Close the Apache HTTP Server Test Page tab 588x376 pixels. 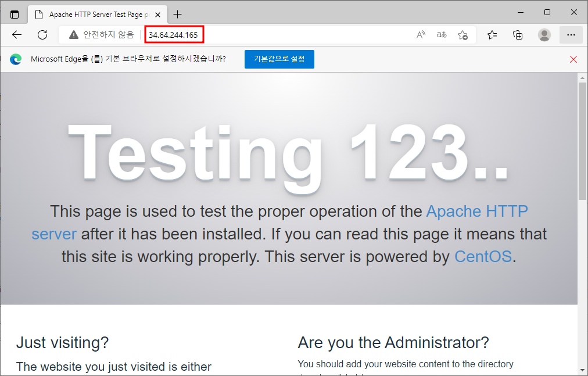pyautogui.click(x=158, y=15)
